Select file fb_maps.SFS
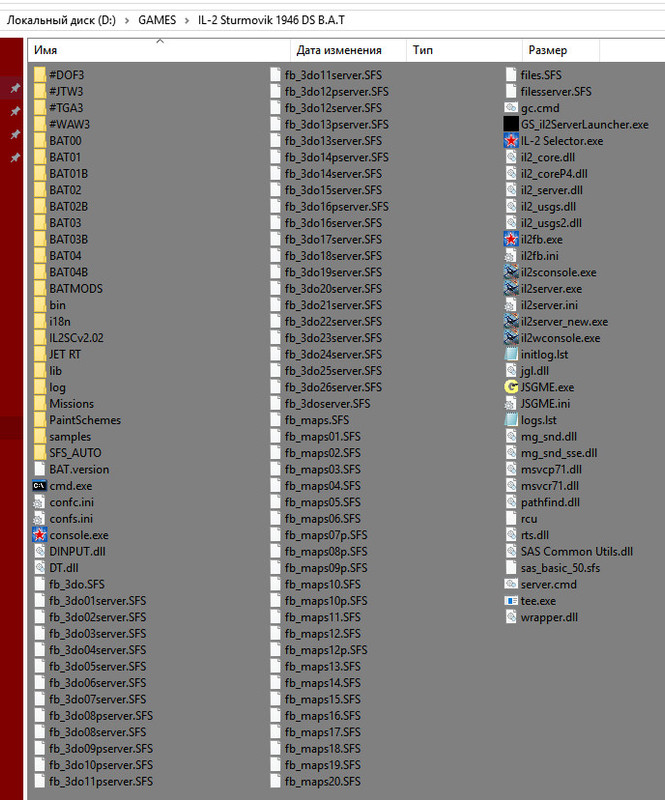The image size is (665, 800). (317, 420)
